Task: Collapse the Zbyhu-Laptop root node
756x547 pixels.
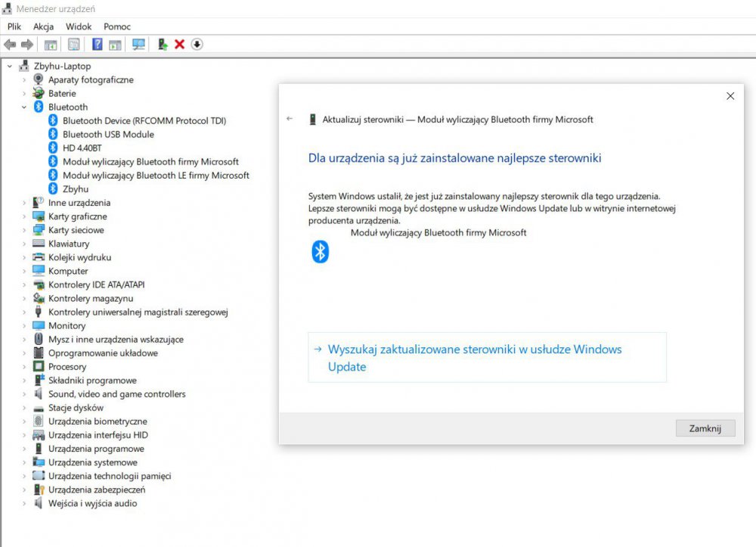Action: 10,67
